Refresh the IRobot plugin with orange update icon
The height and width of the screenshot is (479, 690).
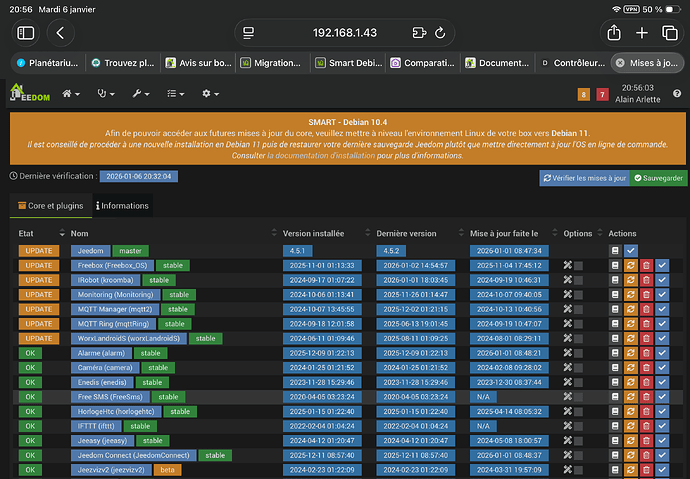coord(631,280)
